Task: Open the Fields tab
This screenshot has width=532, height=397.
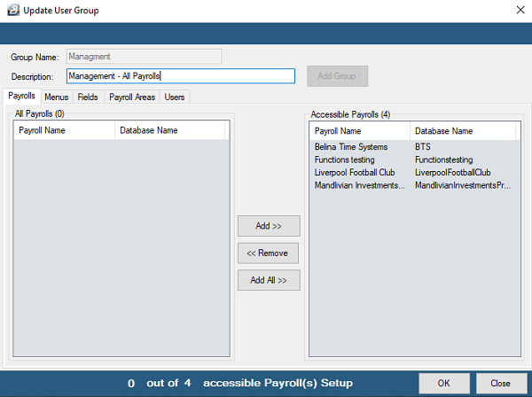Action: (88, 97)
